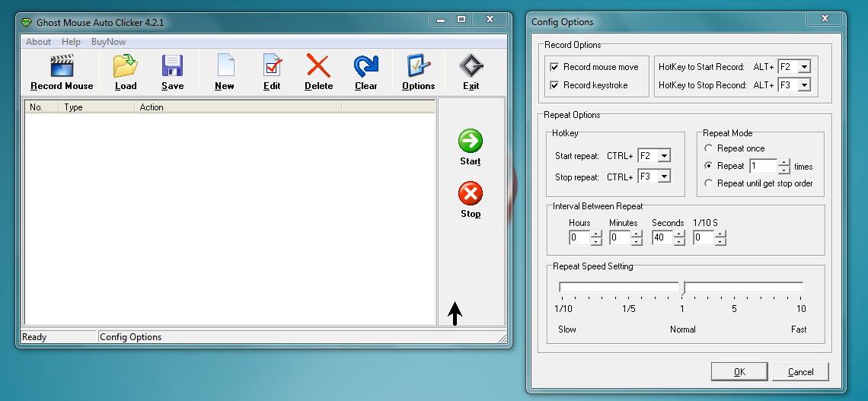Open Options from the toolbar icon
Screen dimensions: 868x401
click(x=419, y=66)
